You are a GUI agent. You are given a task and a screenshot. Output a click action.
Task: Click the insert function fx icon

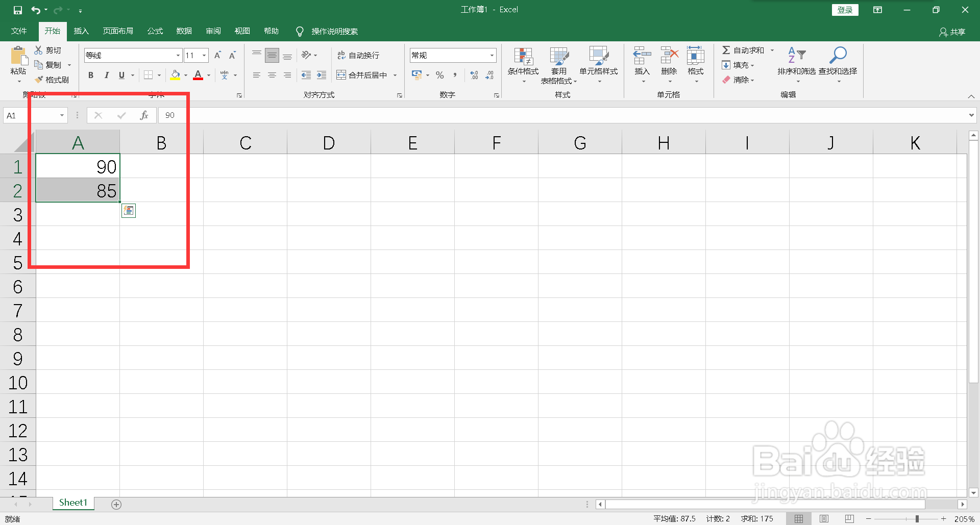[144, 115]
